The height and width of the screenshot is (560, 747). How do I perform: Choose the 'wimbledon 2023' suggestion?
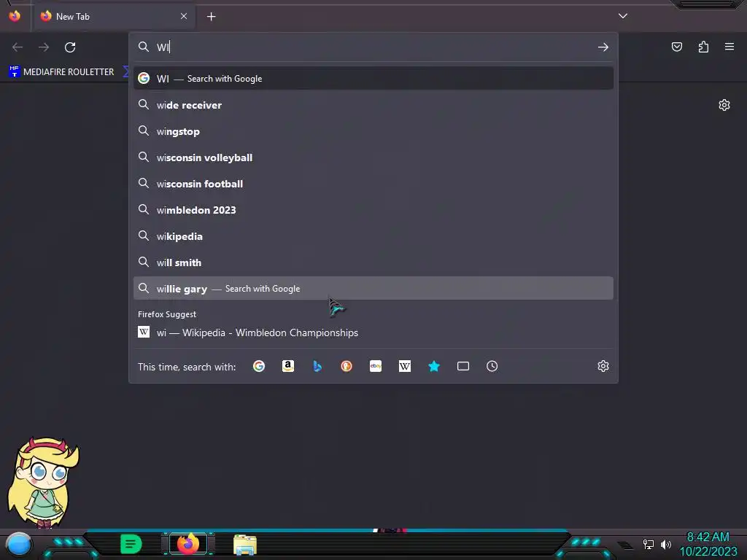[373, 210]
